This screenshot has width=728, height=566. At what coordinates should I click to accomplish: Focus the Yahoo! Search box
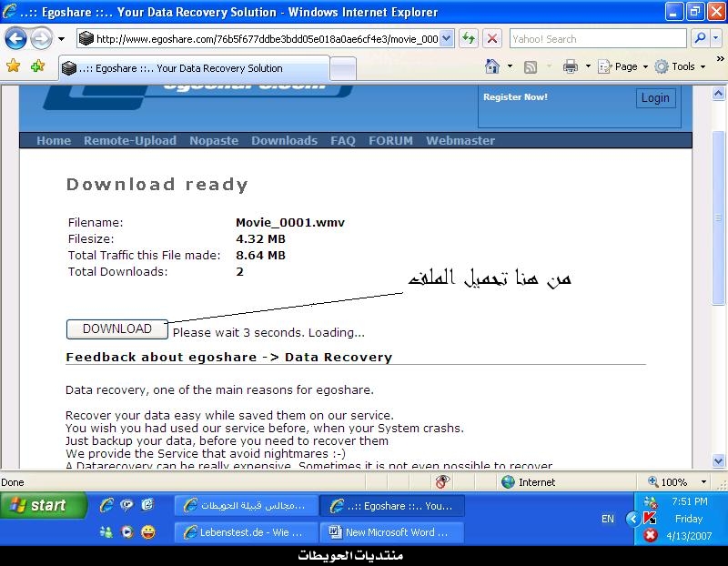598,38
